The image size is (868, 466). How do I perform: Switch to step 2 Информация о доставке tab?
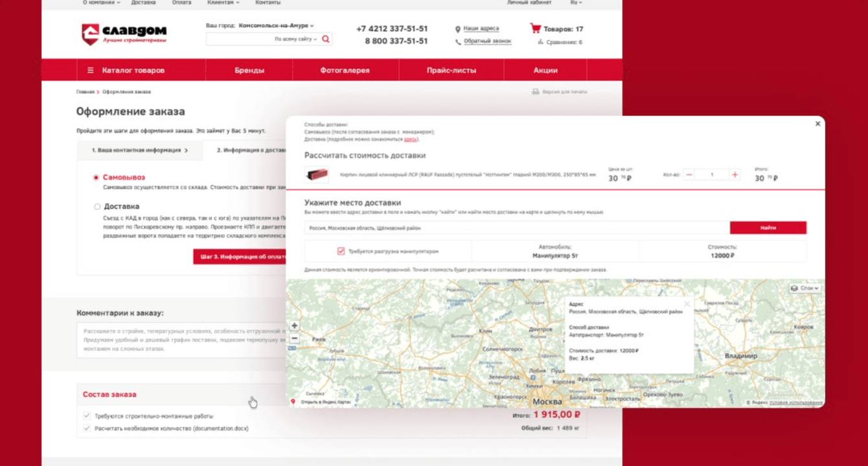pos(245,150)
